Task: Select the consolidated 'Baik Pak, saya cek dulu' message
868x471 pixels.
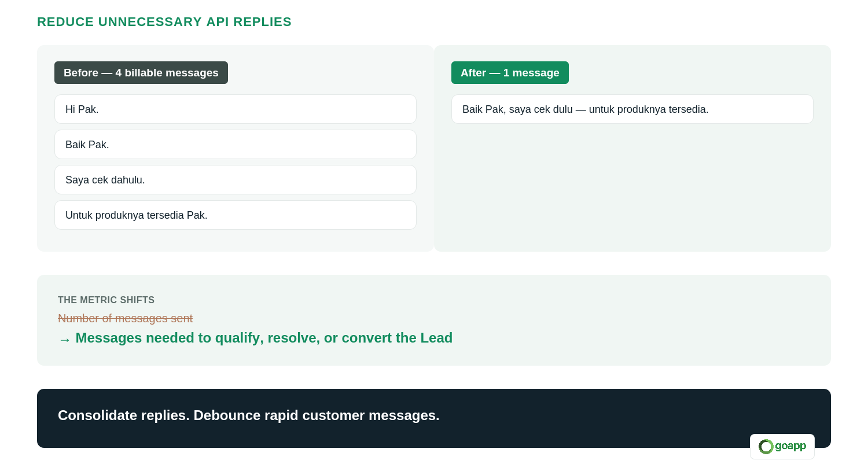Action: (632, 109)
